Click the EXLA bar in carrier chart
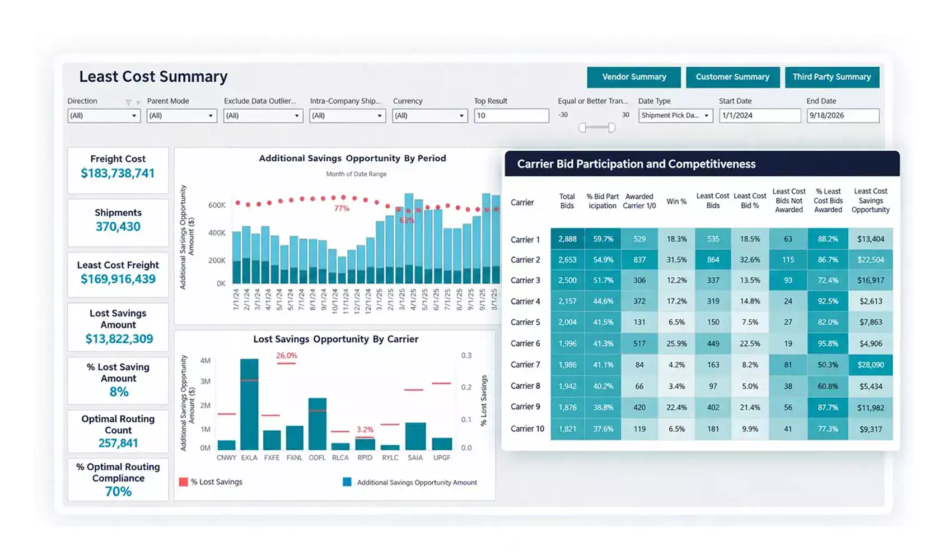This screenshot has width=948, height=560. tap(249, 404)
